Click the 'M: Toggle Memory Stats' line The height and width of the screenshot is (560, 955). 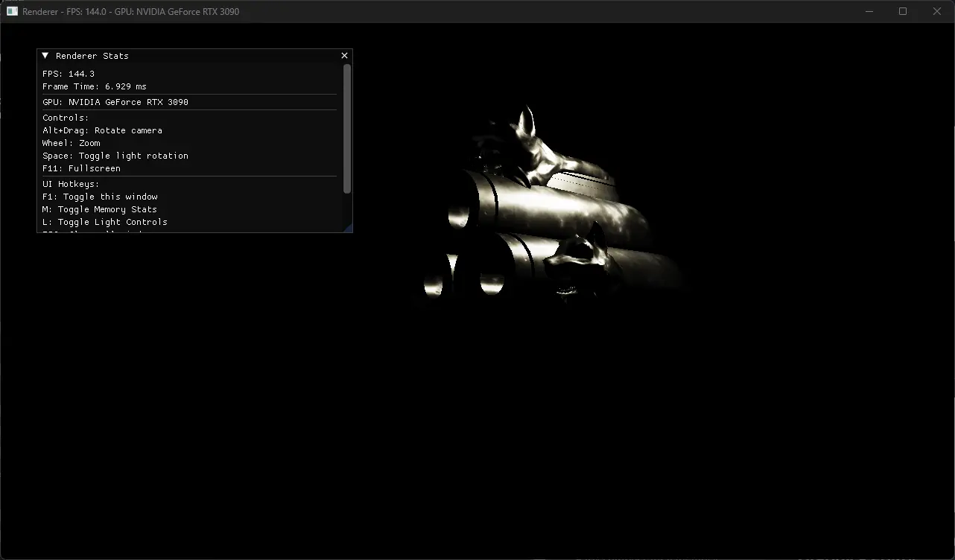click(100, 209)
